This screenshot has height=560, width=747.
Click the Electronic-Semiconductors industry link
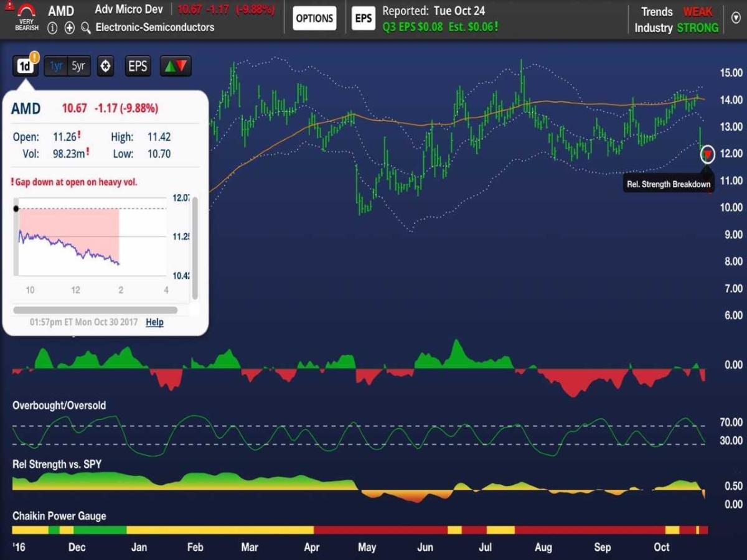(x=154, y=27)
